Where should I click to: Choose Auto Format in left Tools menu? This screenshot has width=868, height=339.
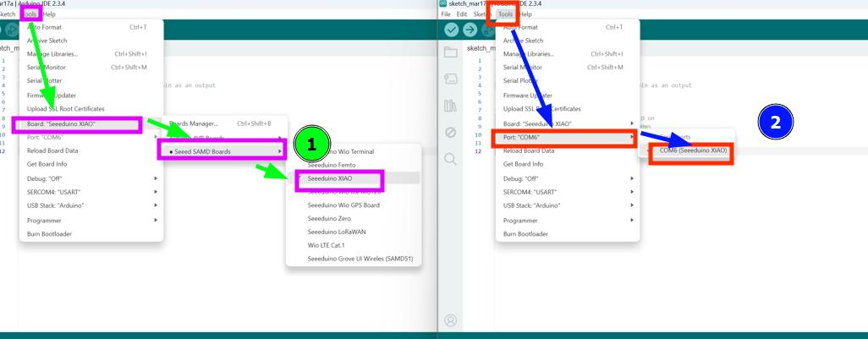[x=91, y=27]
